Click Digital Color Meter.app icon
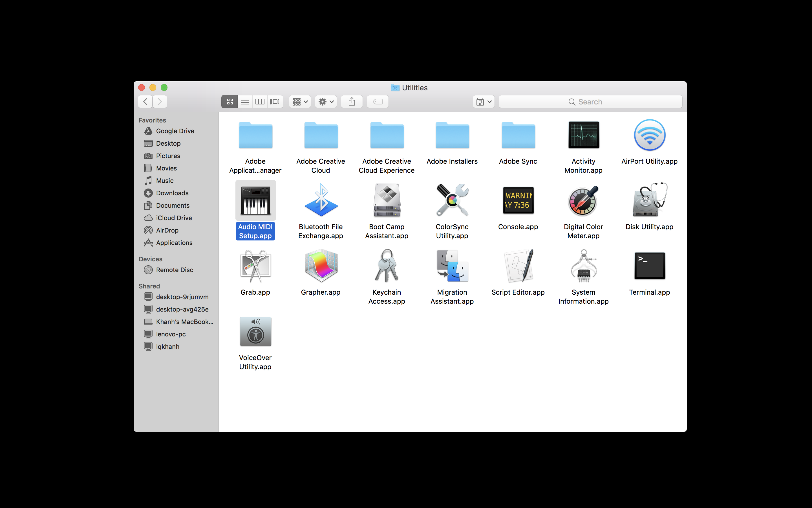The width and height of the screenshot is (812, 508). pos(584,200)
